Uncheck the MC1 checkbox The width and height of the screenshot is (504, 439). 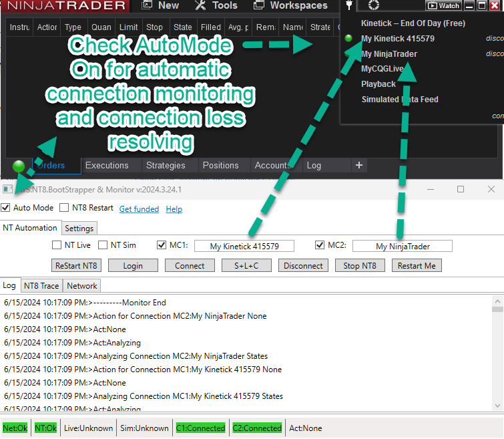162,245
